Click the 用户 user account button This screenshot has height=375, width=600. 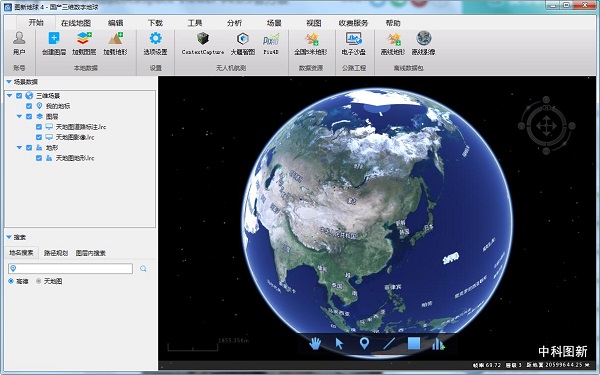click(19, 43)
